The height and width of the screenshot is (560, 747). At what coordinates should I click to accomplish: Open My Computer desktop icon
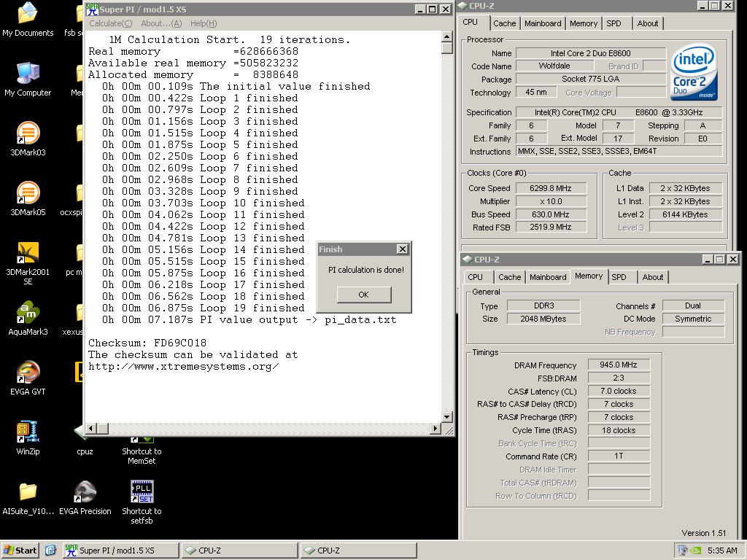tap(28, 79)
